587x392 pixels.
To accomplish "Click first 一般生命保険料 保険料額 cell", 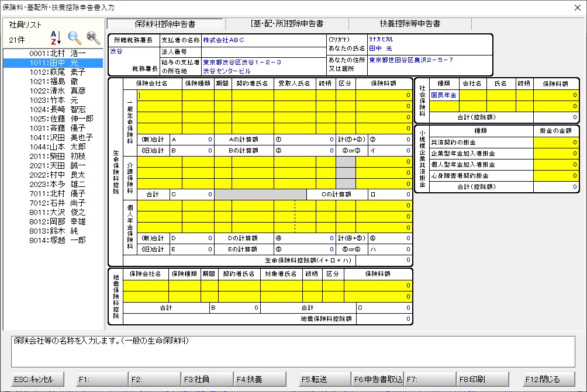I will (384, 95).
